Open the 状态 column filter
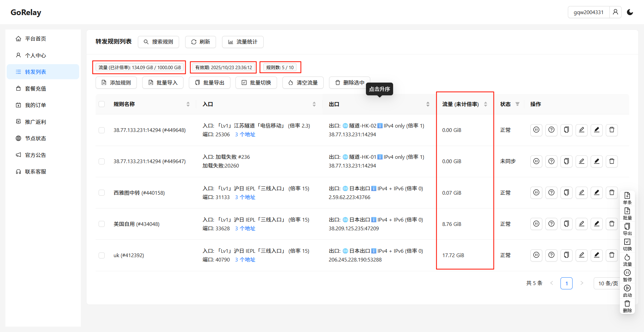This screenshot has height=332, width=644. 517,104
